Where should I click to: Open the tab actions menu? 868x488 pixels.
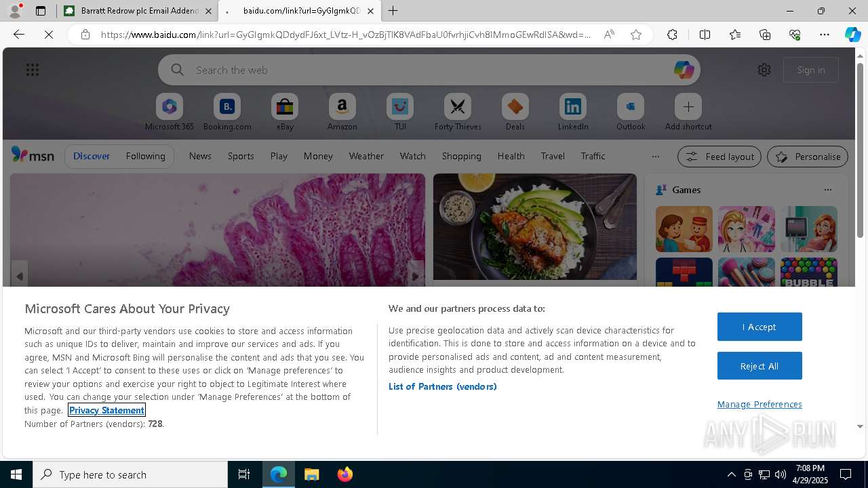coord(41,11)
